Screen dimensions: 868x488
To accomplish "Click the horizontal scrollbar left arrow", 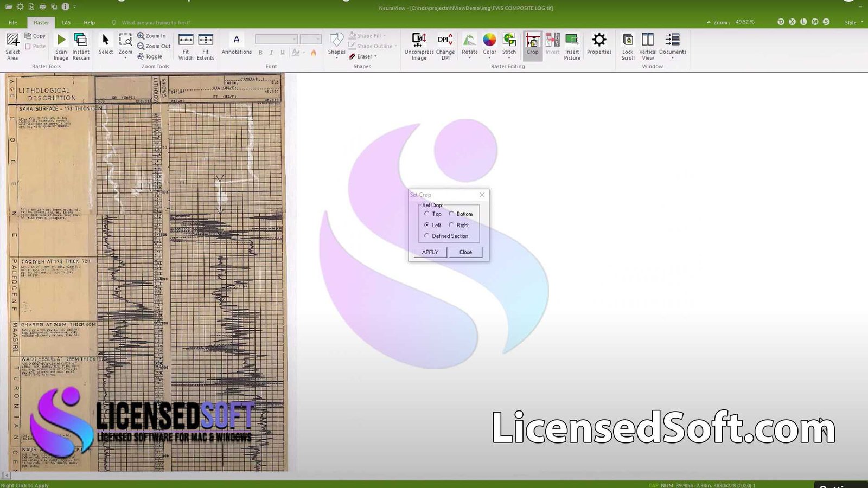I will point(6,476).
